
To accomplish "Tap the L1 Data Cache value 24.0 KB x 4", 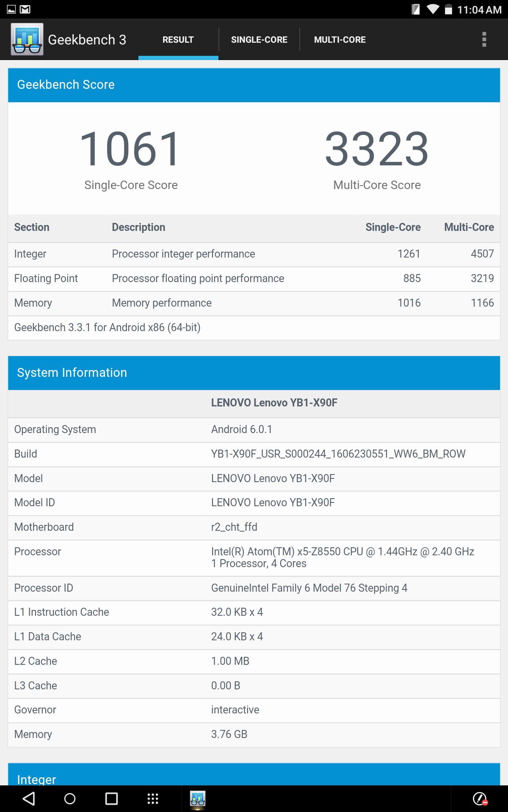I will [x=237, y=636].
